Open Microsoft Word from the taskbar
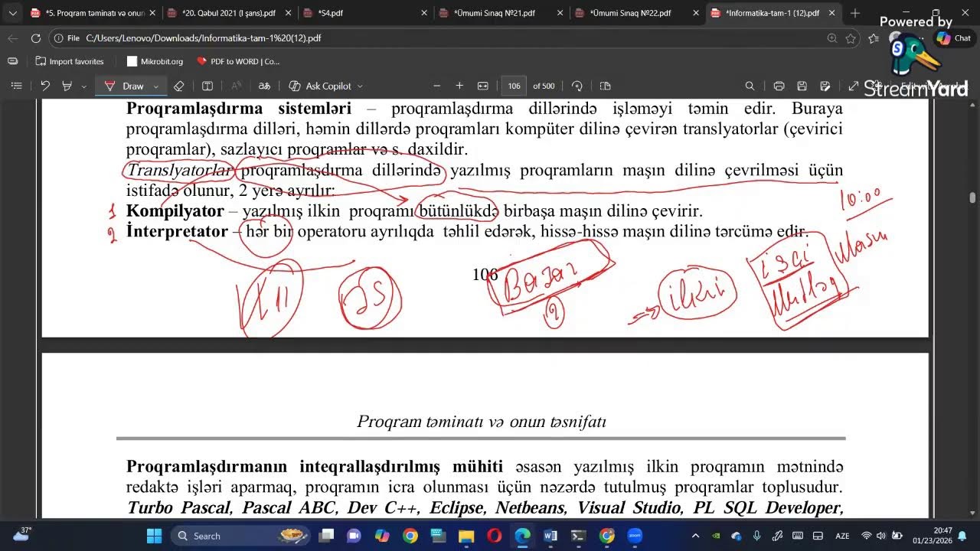This screenshot has width=980, height=551. coord(550,536)
